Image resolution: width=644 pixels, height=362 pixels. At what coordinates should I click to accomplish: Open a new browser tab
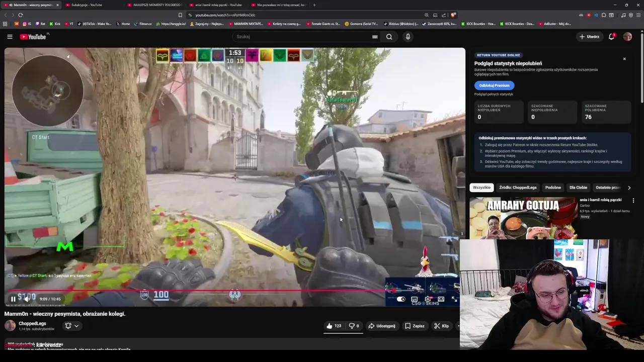(314, 5)
